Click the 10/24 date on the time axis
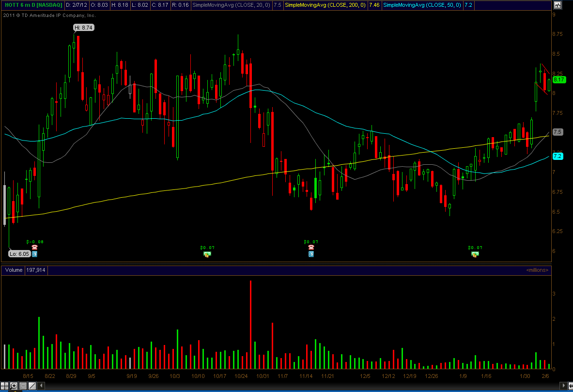The height and width of the screenshot is (392, 573). pos(241,376)
